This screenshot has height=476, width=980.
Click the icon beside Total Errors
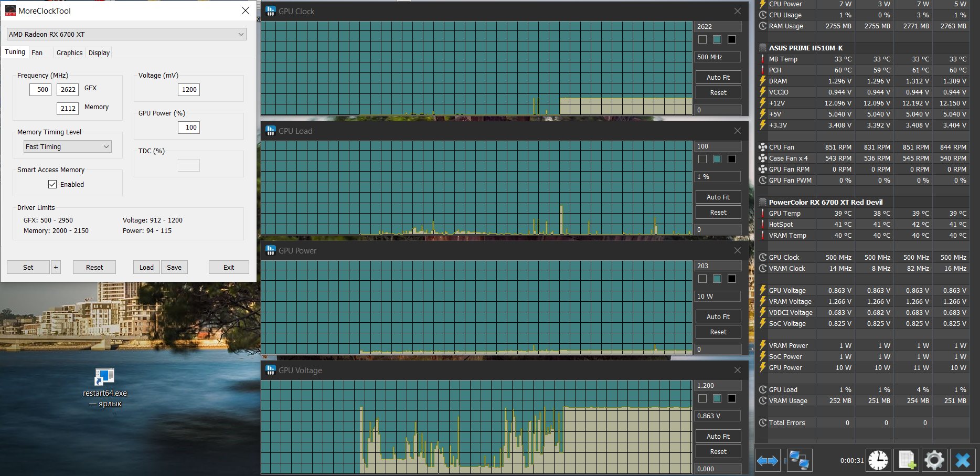tap(763, 422)
